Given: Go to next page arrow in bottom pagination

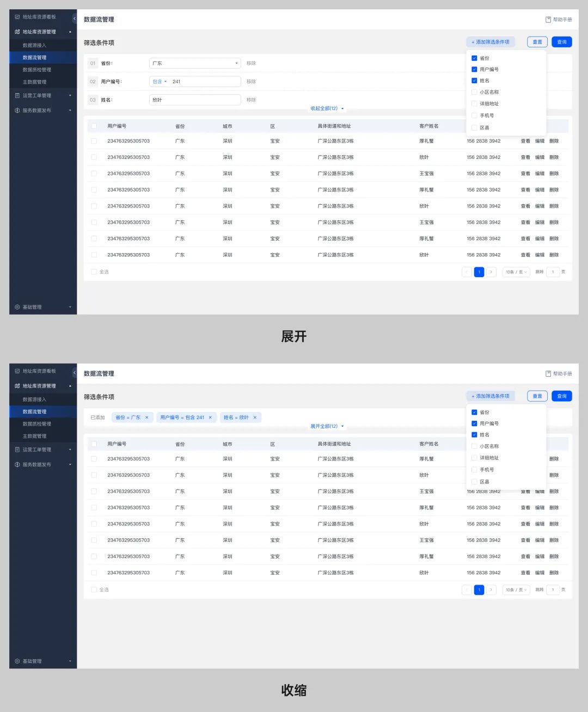Looking at the screenshot, I should point(491,590).
